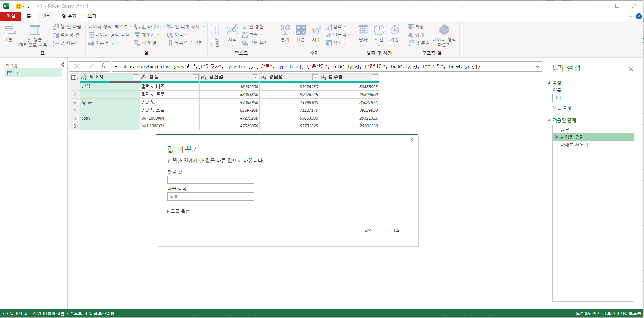This screenshot has height=318, width=644.
Task: Open 데이터 형식: 텍스트 dropdown
Action: click(x=110, y=27)
